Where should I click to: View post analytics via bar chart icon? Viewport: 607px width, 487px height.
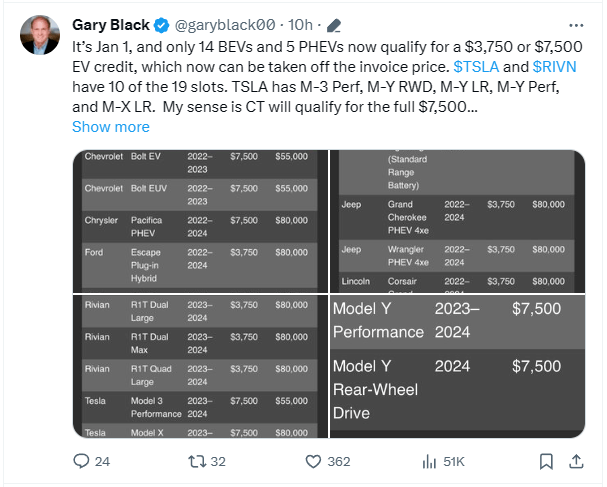click(432, 461)
